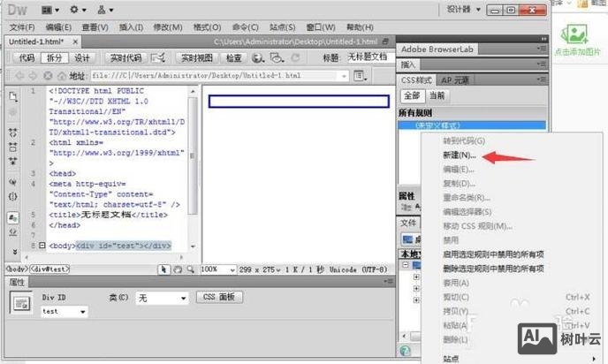Open the 格式(O) menu
The height and width of the screenshot is (364, 608).
tap(207, 27)
